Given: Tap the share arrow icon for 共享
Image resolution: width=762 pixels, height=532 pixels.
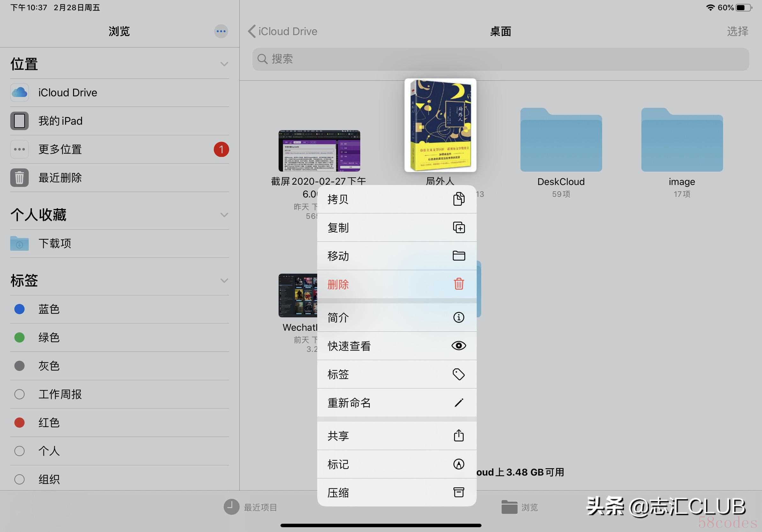Looking at the screenshot, I should pyautogui.click(x=459, y=435).
